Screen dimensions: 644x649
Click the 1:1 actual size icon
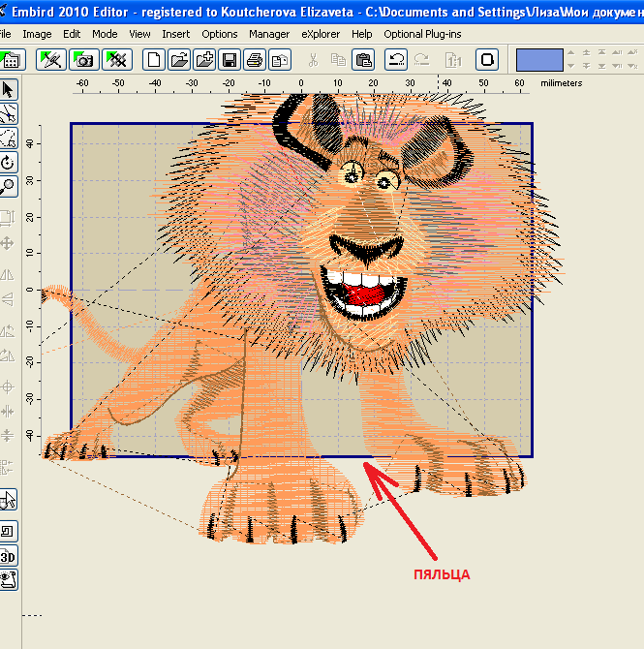tap(453, 60)
